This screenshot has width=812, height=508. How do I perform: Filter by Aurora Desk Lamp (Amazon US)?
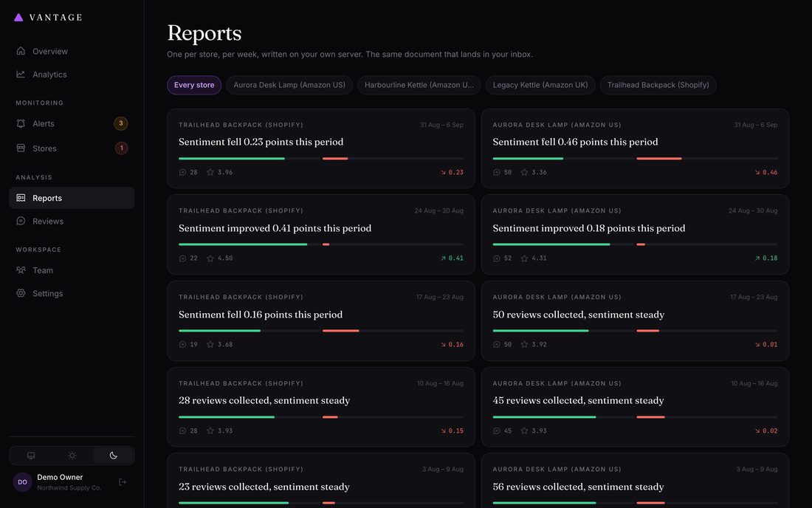[289, 85]
